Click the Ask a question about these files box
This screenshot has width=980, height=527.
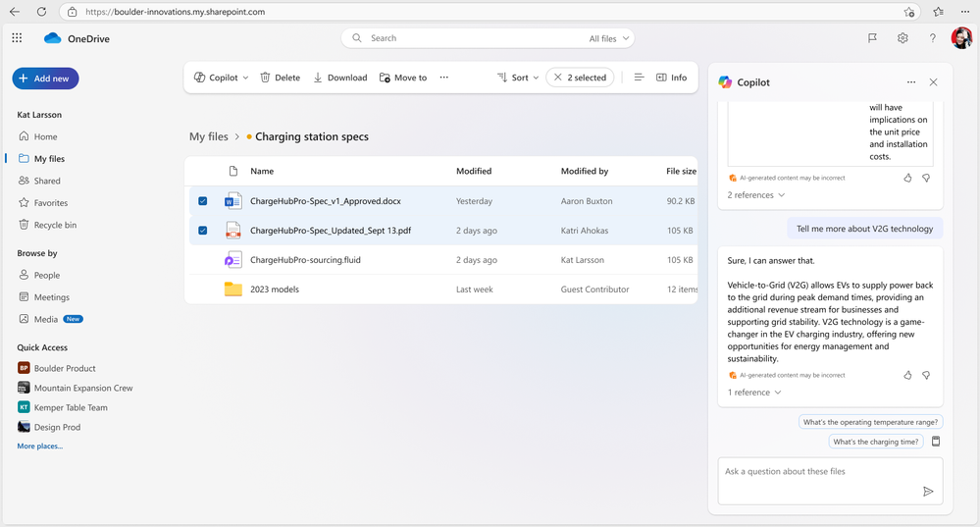[x=830, y=481]
